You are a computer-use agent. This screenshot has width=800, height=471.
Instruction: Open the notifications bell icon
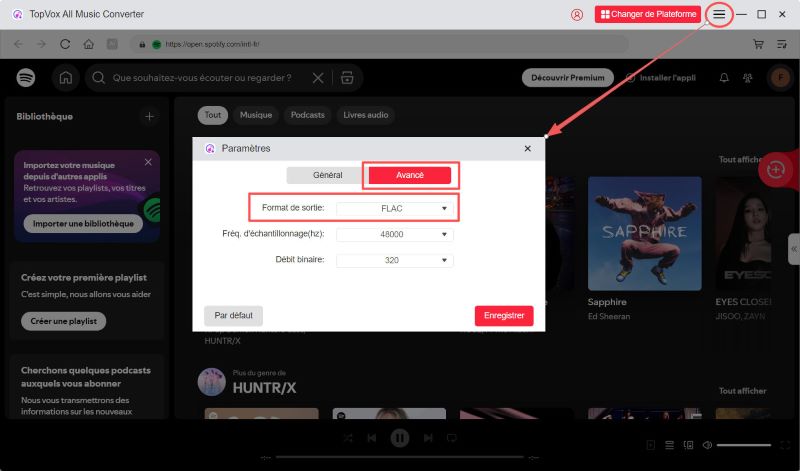(x=725, y=78)
